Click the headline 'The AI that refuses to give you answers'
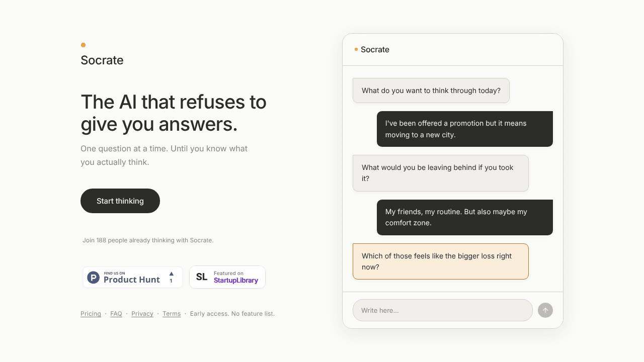The width and height of the screenshot is (644, 362). [x=174, y=113]
